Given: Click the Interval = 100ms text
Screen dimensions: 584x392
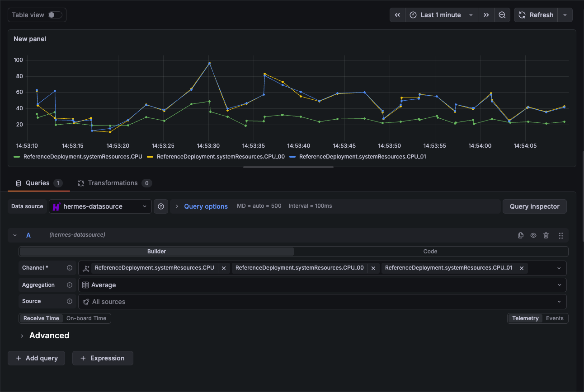Looking at the screenshot, I should point(310,206).
